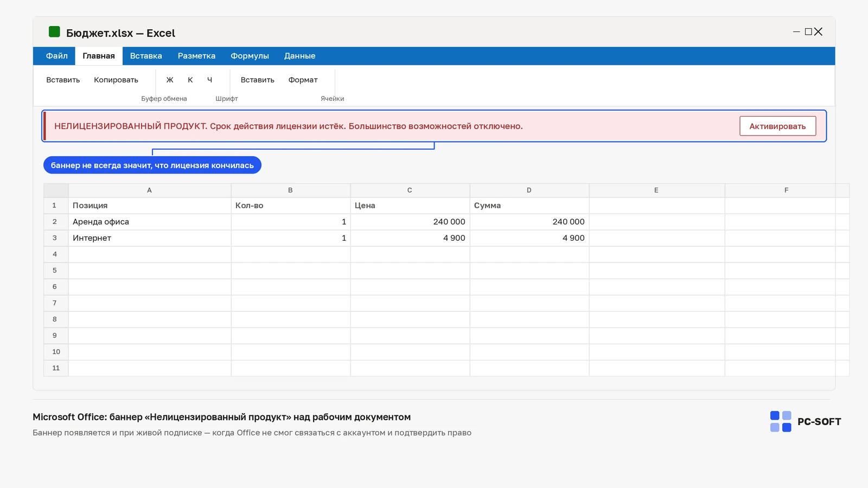Select column A header

[x=150, y=190]
